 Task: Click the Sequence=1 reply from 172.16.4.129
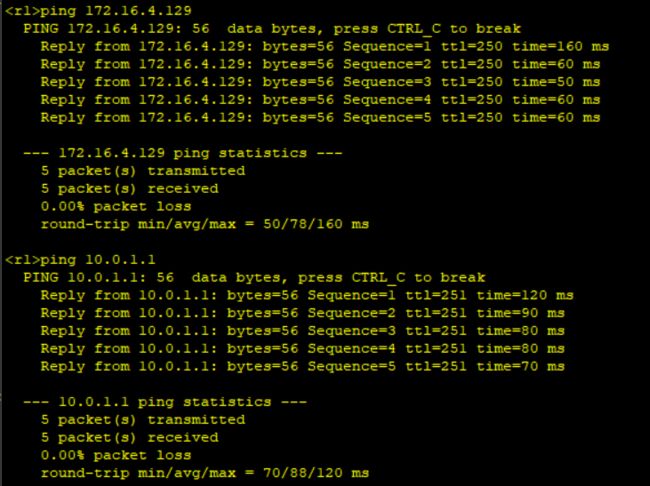(x=325, y=46)
